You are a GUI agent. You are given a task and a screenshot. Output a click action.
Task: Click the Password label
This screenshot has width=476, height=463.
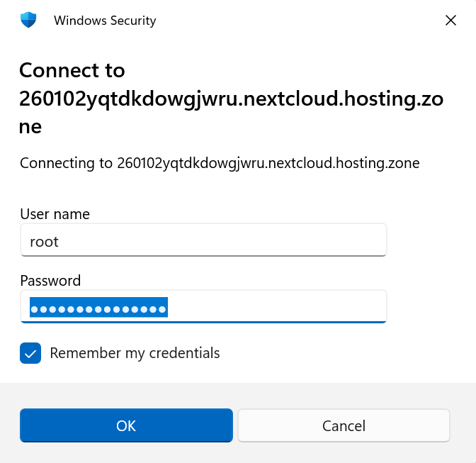[50, 280]
